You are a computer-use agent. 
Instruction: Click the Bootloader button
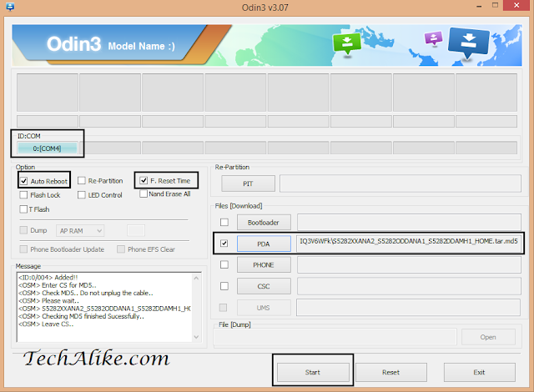[264, 223]
